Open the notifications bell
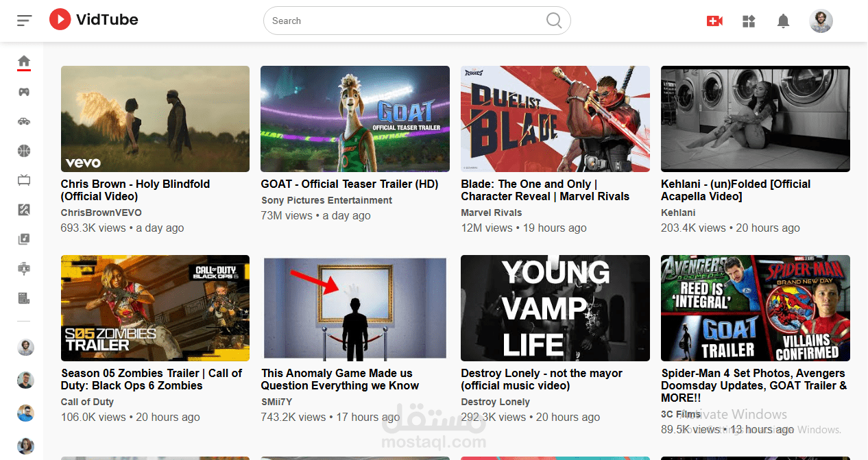Viewport: 868px width, 460px height. (x=783, y=21)
